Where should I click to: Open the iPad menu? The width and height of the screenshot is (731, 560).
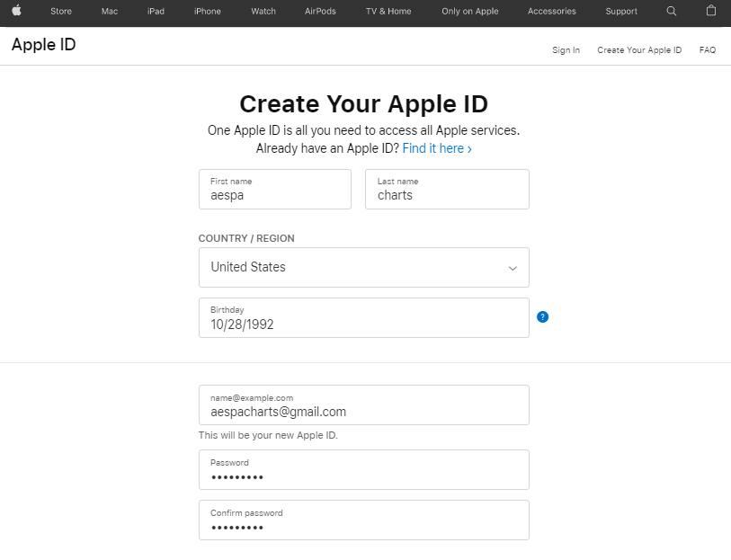(156, 11)
